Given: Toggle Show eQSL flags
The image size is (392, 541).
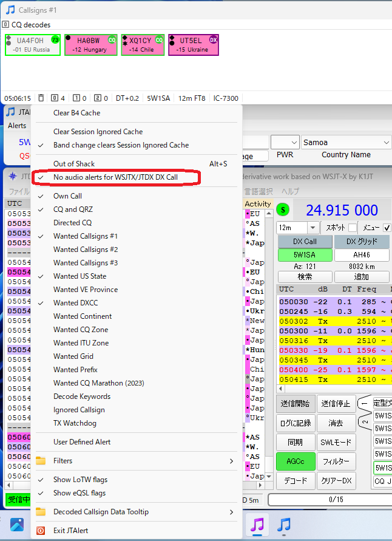Looking at the screenshot, I should click(x=137, y=493).
